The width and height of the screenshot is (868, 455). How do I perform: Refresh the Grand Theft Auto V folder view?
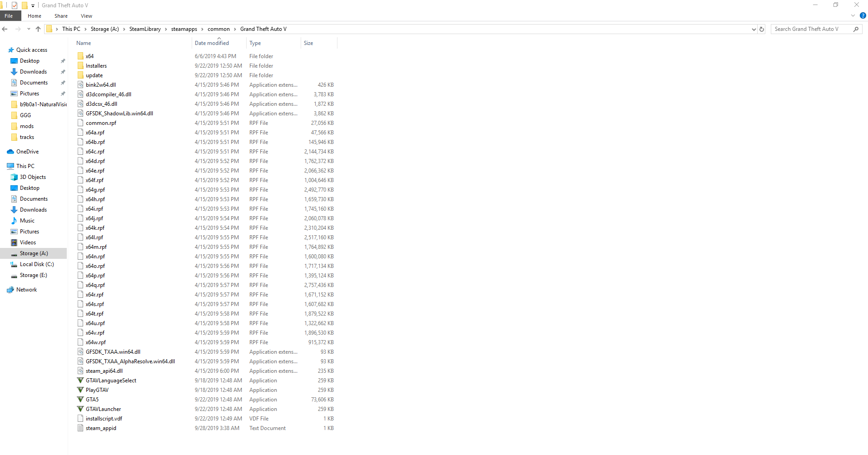tap(762, 29)
